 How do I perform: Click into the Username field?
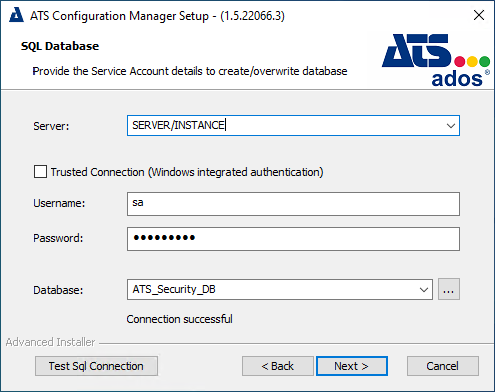pyautogui.click(x=293, y=204)
